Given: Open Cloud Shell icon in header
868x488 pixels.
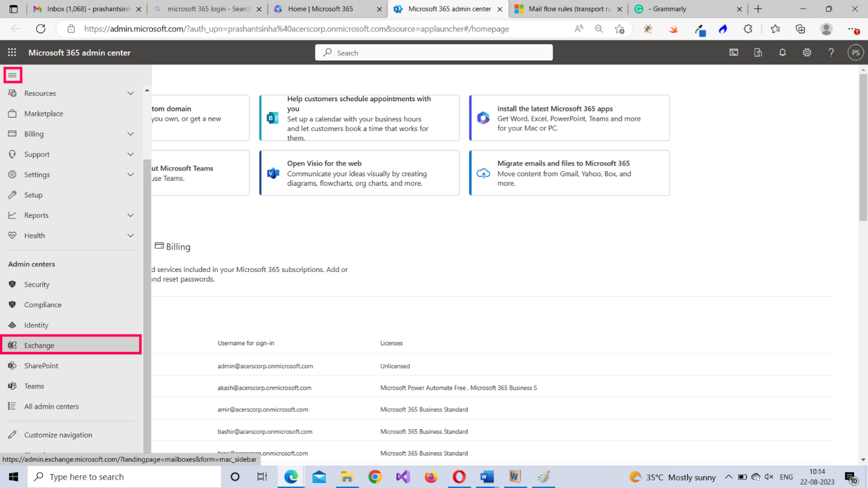Looking at the screenshot, I should [x=734, y=53].
